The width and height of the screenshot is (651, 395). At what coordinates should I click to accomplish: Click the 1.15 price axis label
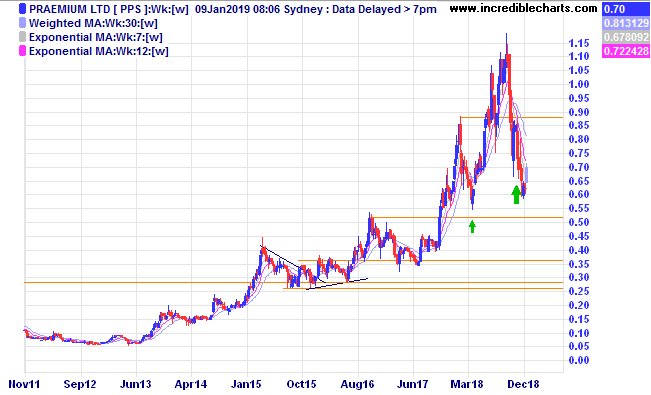(579, 43)
